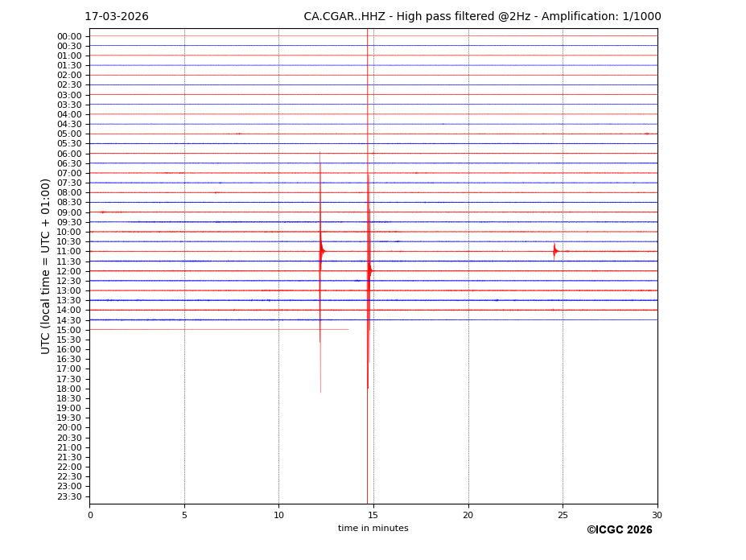Screen dimensions: 746x560
Task: Select the large spike near minute 15 at 12:00
Action: click(369, 270)
